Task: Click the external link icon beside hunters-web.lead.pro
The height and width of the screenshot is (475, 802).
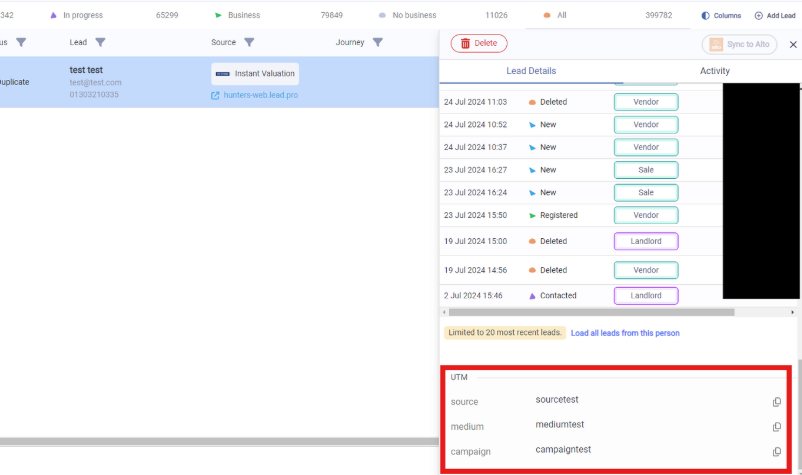Action: click(x=215, y=96)
